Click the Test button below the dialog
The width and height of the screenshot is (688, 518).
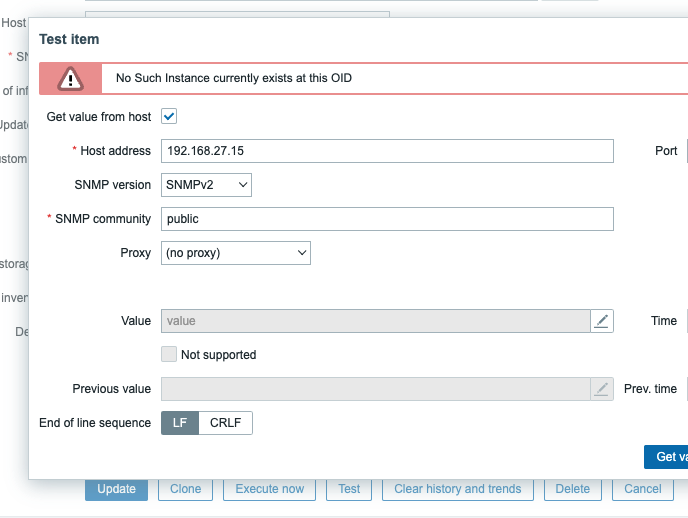click(349, 489)
